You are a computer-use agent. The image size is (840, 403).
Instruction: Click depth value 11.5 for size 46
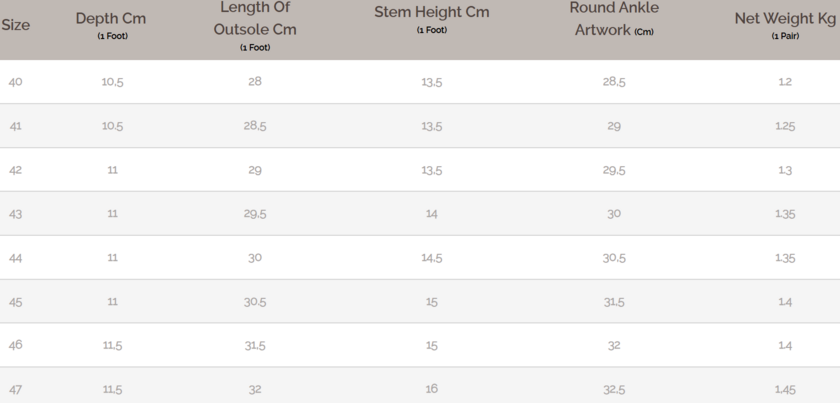point(112,345)
